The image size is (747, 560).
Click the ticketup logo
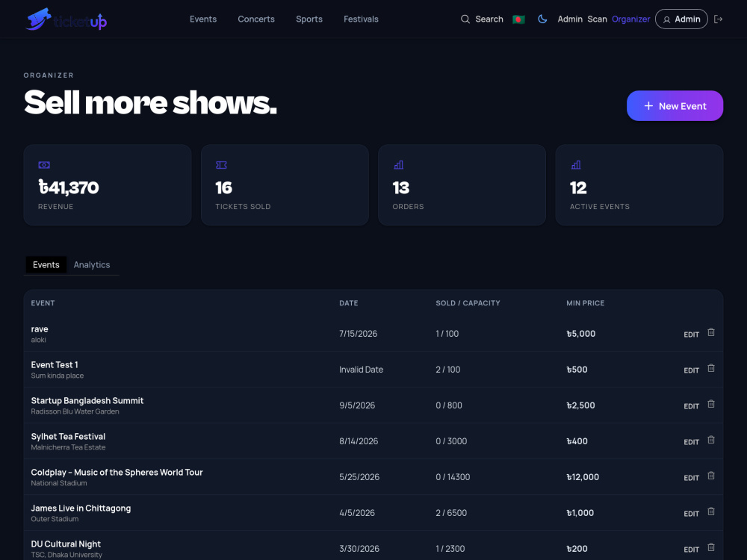click(66, 19)
